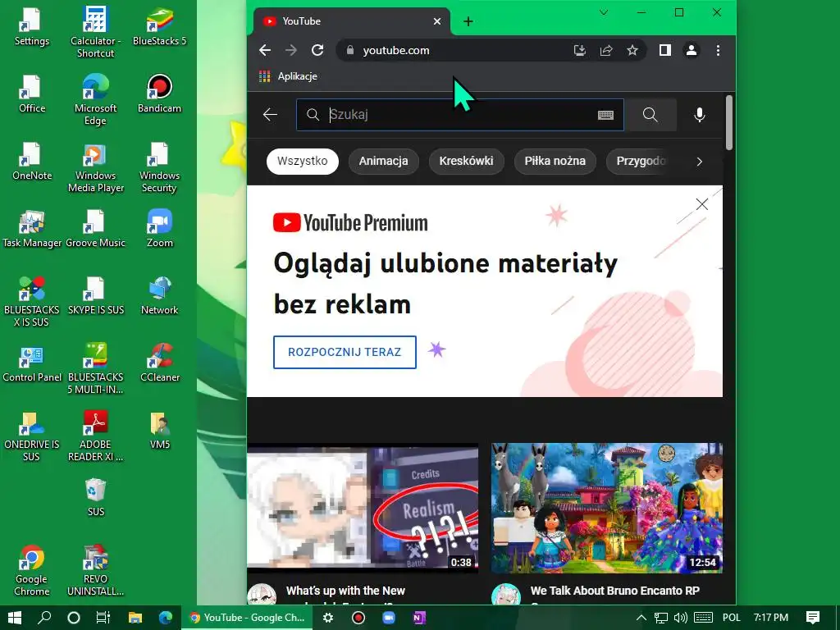Viewport: 840px width, 630px height.
Task: Open the 7:17 PM clock flyout
Action: tap(771, 618)
